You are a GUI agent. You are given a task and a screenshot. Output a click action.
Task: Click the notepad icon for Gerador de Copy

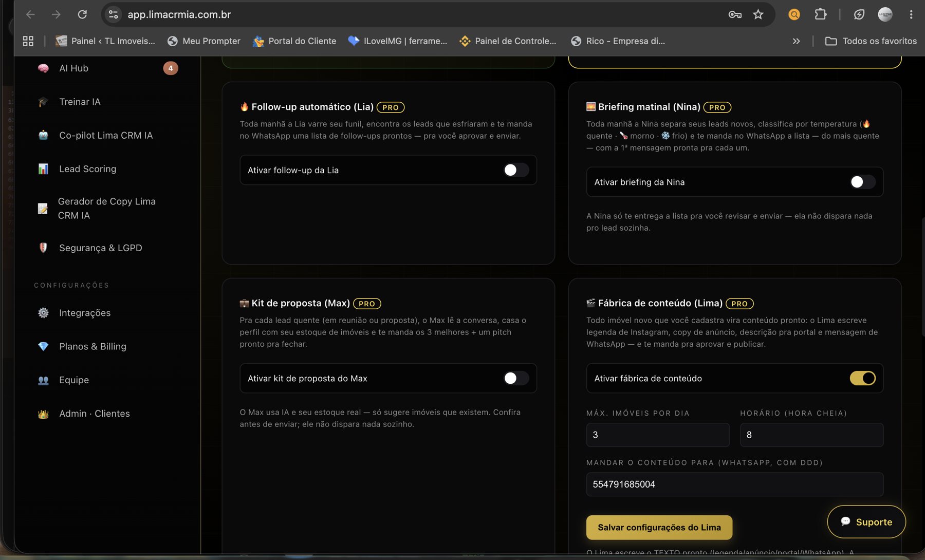tap(43, 208)
